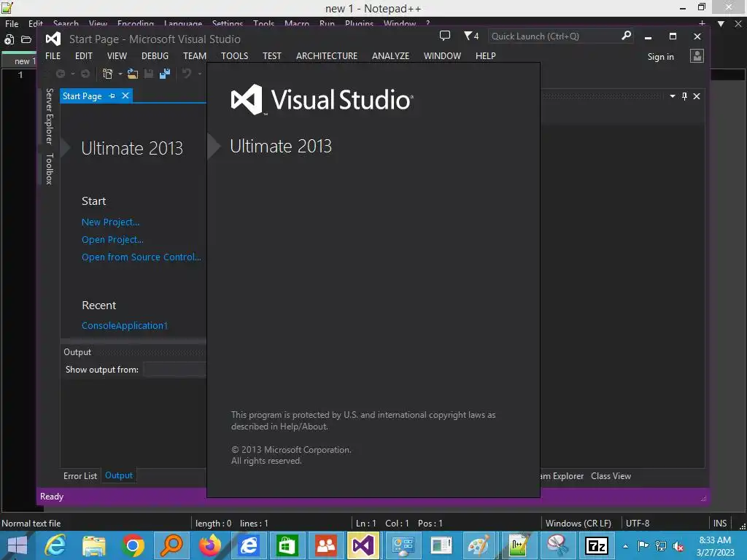Toggle the Start Page tab pin
The height and width of the screenshot is (560, 747).
(x=112, y=96)
